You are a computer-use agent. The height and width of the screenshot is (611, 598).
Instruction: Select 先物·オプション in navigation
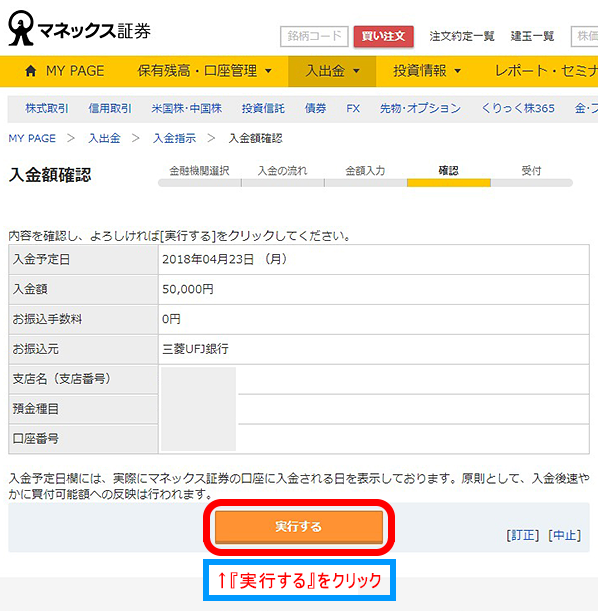pos(420,108)
